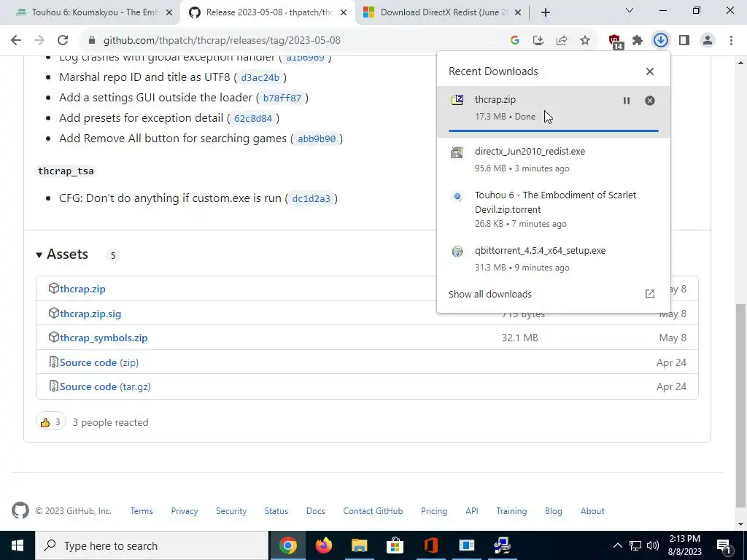This screenshot has width=747, height=560.
Task: Pause the thcrap.zip download
Action: click(627, 101)
